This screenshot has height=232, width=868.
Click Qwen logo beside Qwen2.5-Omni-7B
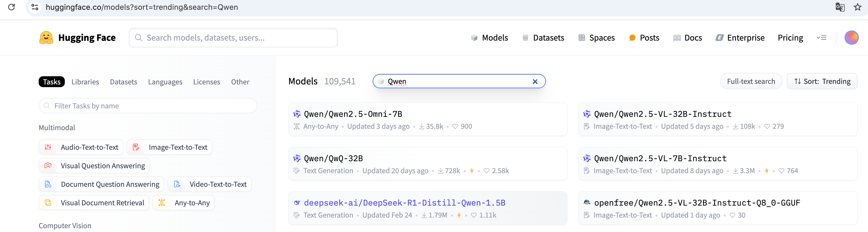297,114
